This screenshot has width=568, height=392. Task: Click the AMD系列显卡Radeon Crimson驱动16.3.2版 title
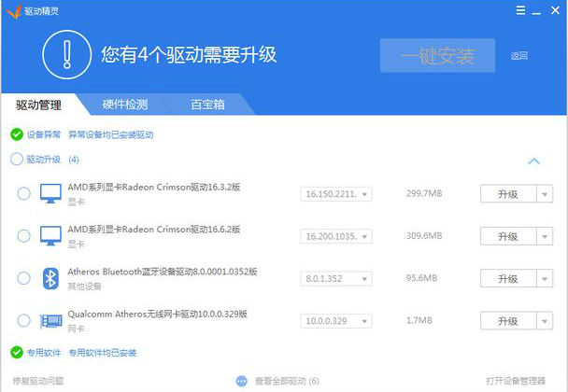tap(154, 187)
